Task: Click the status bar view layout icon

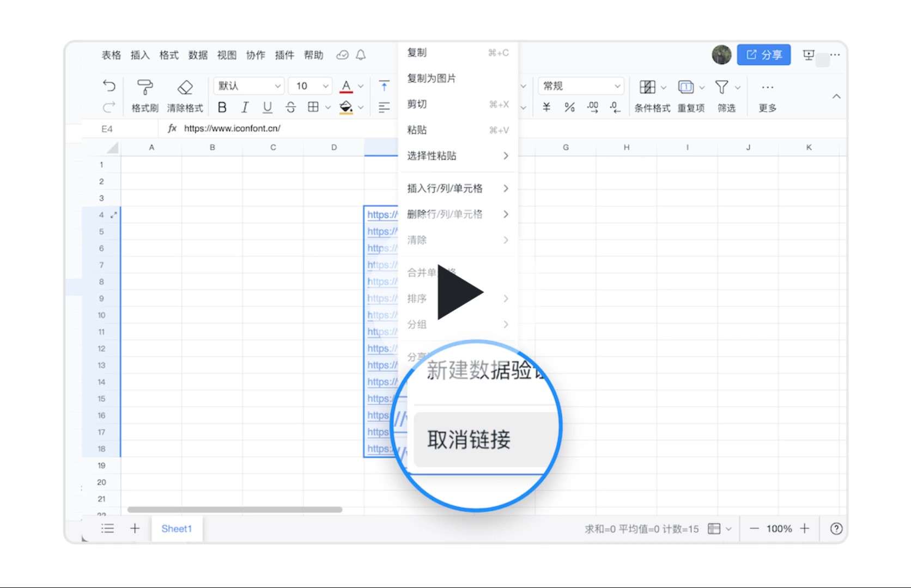Action: 714,529
